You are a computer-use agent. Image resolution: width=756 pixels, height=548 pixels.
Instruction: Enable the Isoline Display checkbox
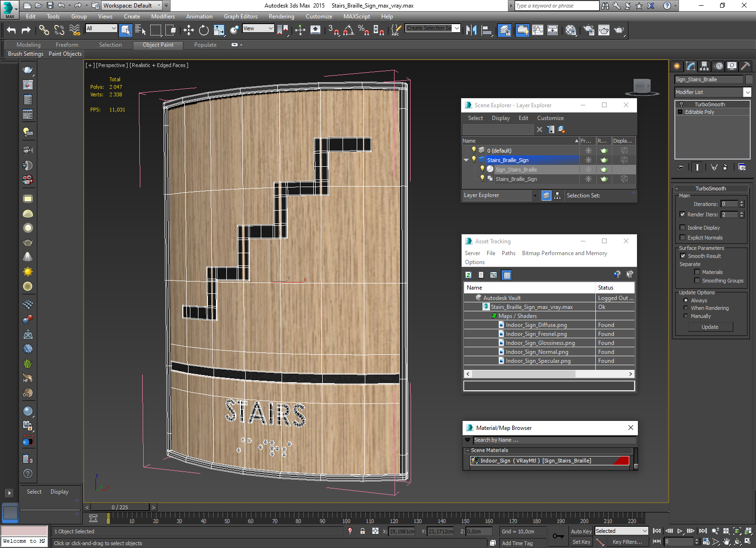[x=682, y=228]
